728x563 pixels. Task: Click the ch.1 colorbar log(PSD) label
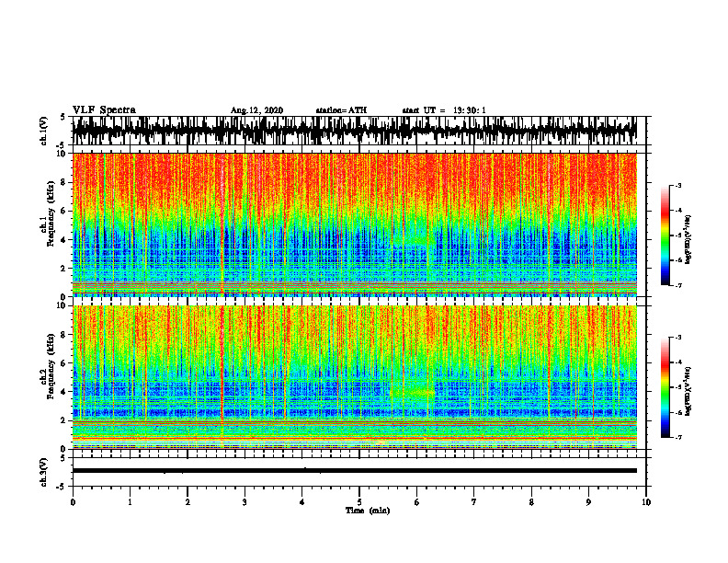pos(688,240)
